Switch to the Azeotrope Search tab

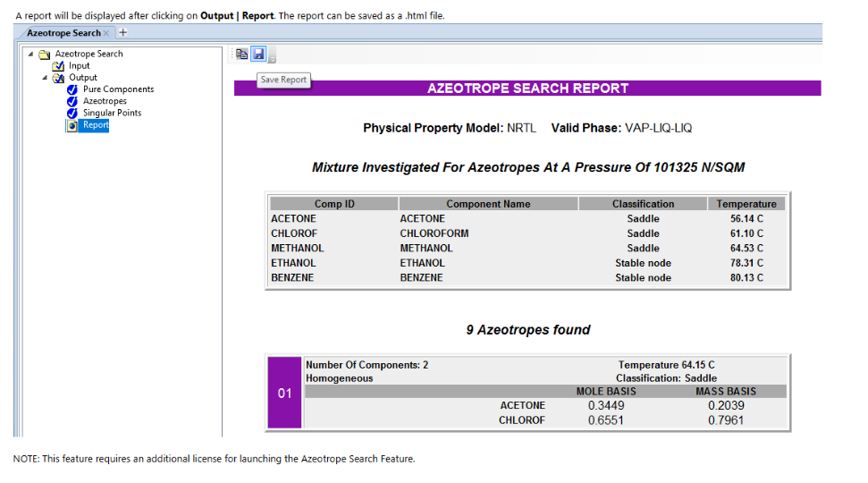pyautogui.click(x=63, y=33)
